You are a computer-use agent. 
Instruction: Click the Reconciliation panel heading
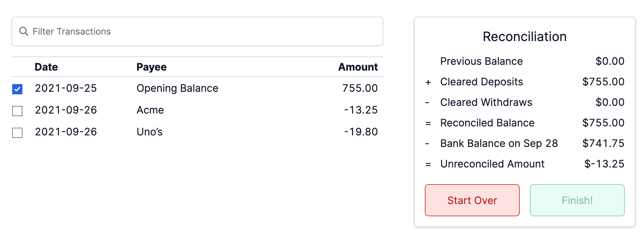[x=524, y=37]
